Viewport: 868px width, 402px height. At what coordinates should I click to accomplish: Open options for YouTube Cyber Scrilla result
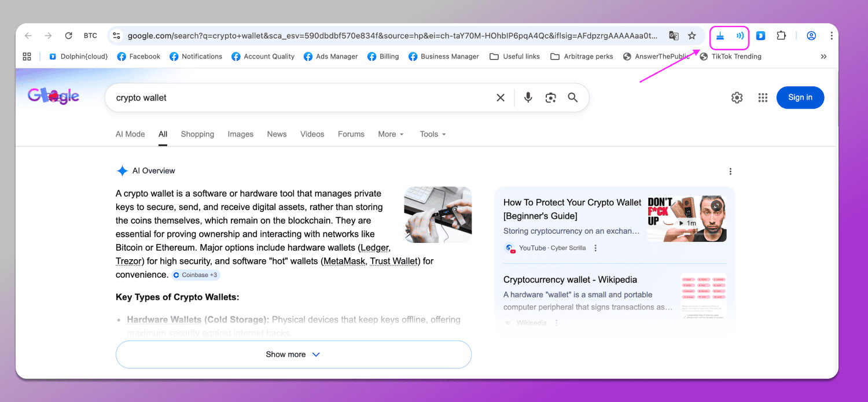(595, 248)
